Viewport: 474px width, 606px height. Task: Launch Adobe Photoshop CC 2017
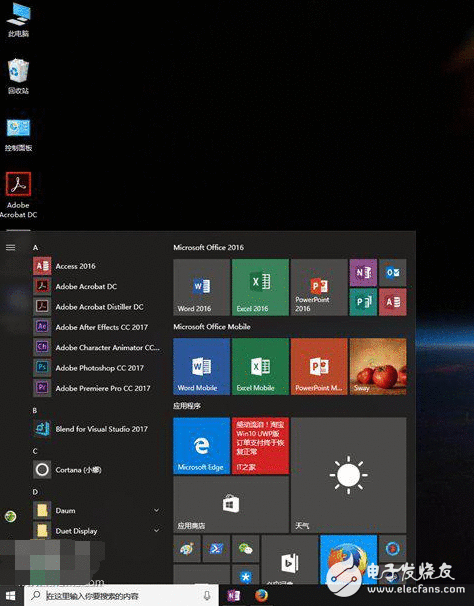pyautogui.click(x=97, y=368)
